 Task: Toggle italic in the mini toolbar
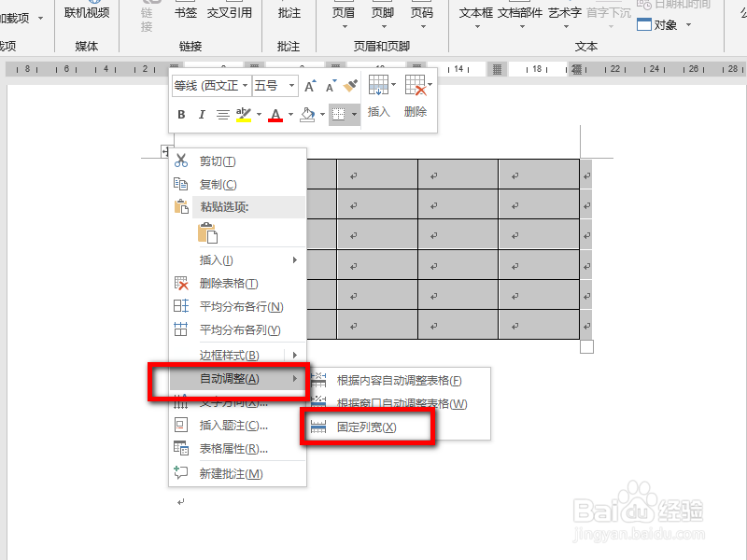coord(202,114)
